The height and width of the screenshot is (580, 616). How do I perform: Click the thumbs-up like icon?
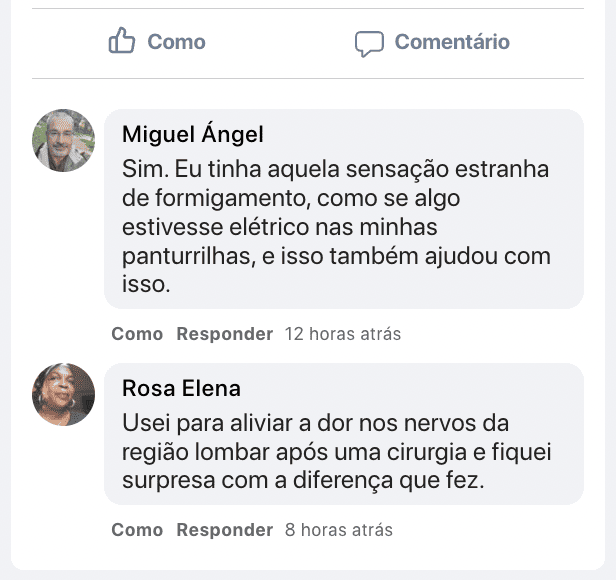122,42
